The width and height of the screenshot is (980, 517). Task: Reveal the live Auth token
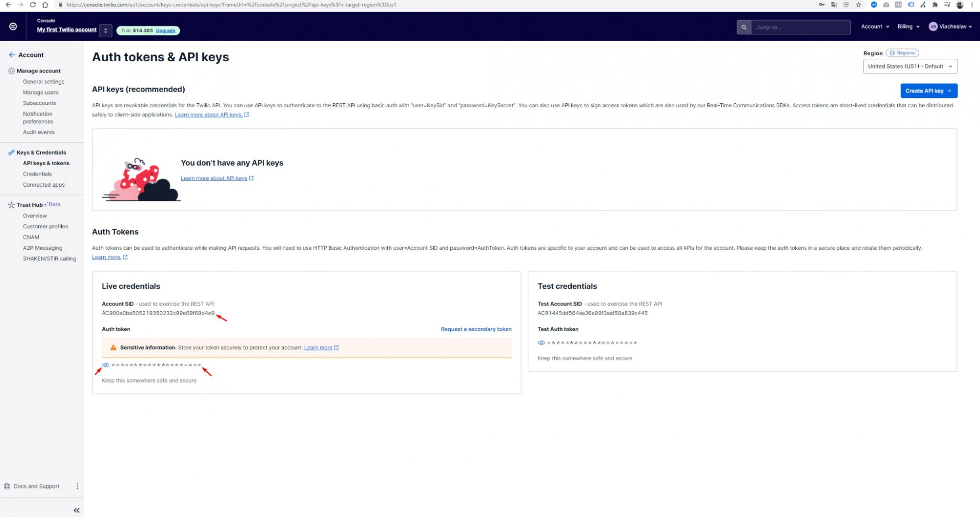tap(105, 365)
